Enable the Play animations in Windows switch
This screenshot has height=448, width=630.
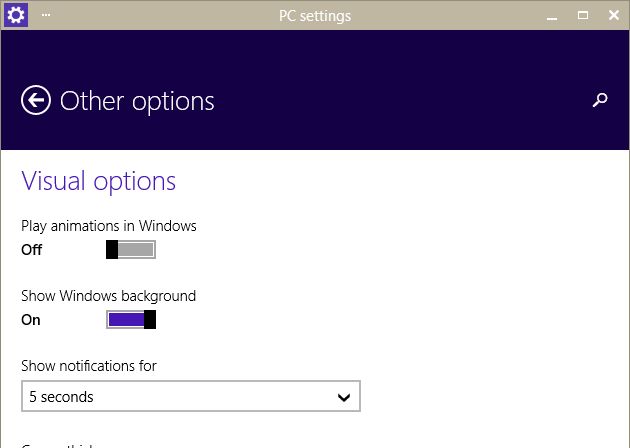pyautogui.click(x=131, y=250)
